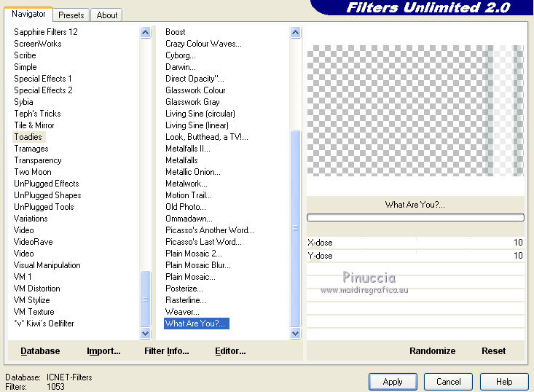Choose Living Sine (circular) filter
Viewport: 534px width, 392px height.
click(200, 114)
